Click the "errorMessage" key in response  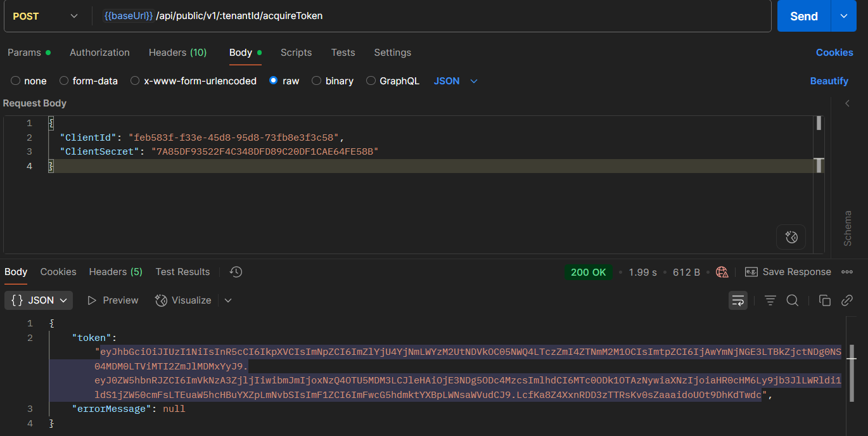[x=111, y=409]
